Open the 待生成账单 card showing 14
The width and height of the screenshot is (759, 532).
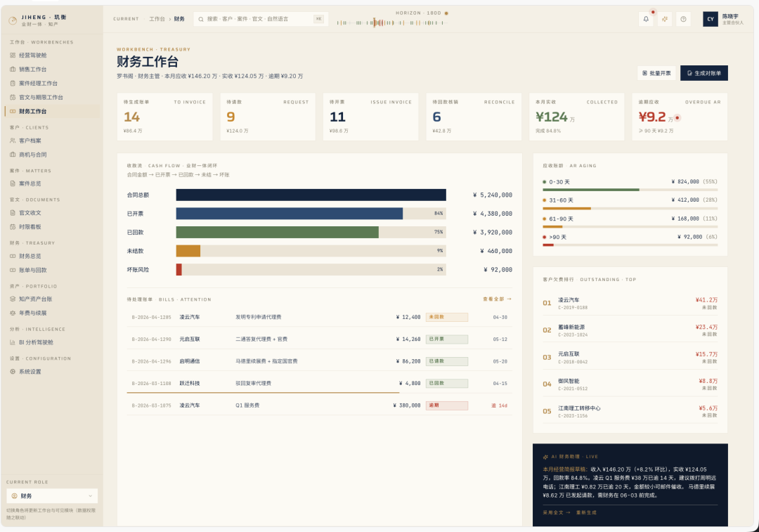tap(164, 117)
